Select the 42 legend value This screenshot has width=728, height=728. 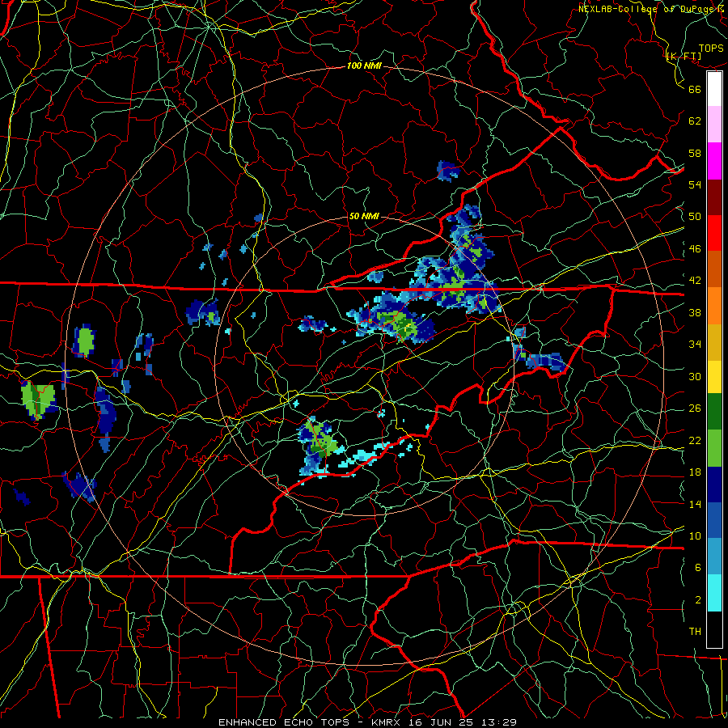click(x=695, y=281)
